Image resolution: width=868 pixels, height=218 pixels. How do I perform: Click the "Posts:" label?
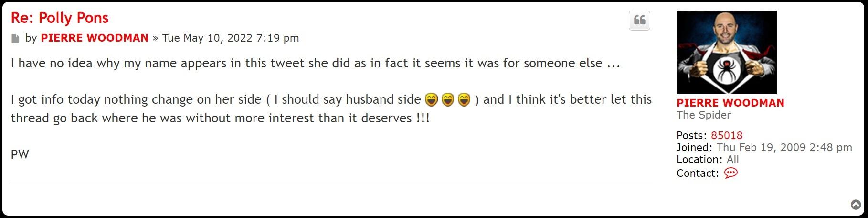pyautogui.click(x=691, y=135)
